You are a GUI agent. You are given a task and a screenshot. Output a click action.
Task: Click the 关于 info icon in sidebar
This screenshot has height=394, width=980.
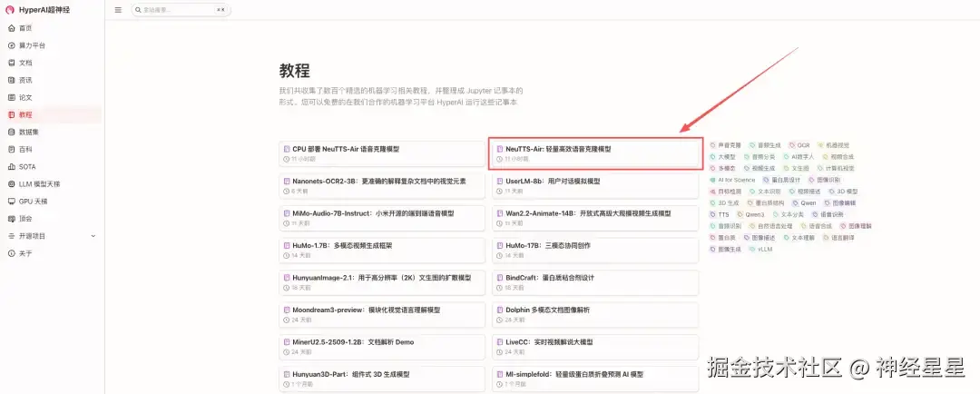coord(11,253)
